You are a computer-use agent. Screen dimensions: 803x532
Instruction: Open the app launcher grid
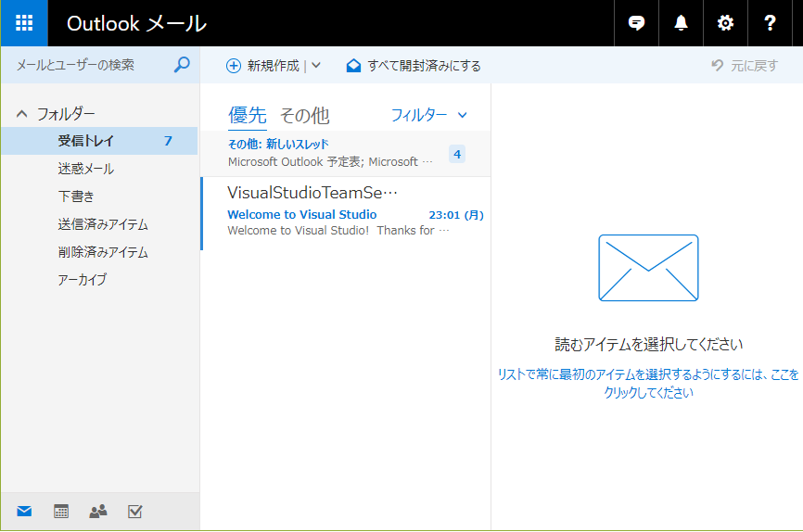(x=24, y=23)
